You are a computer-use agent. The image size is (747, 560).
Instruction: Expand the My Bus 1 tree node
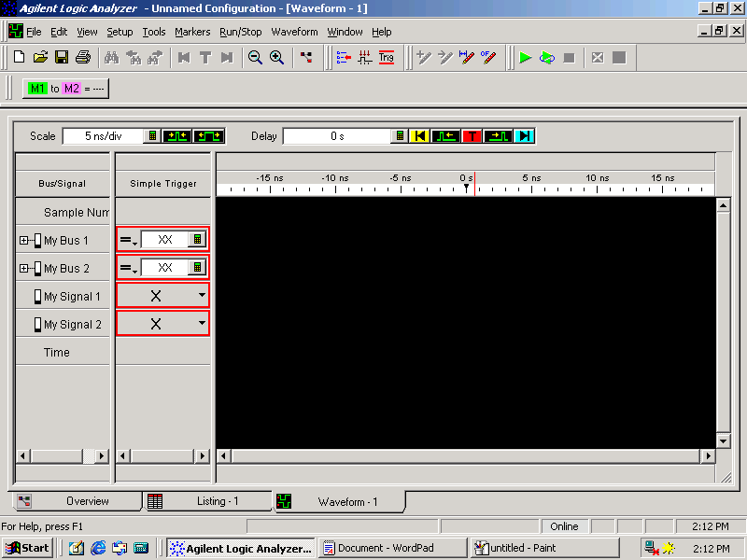[x=23, y=241]
